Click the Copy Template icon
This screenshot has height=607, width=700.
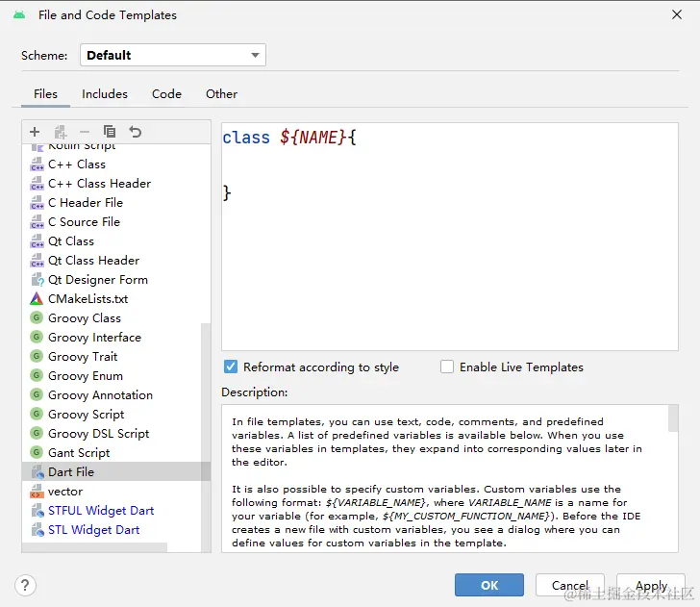(x=110, y=132)
